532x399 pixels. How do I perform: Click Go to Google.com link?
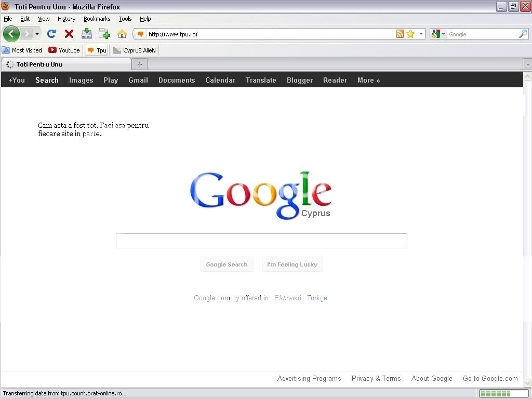pos(490,378)
